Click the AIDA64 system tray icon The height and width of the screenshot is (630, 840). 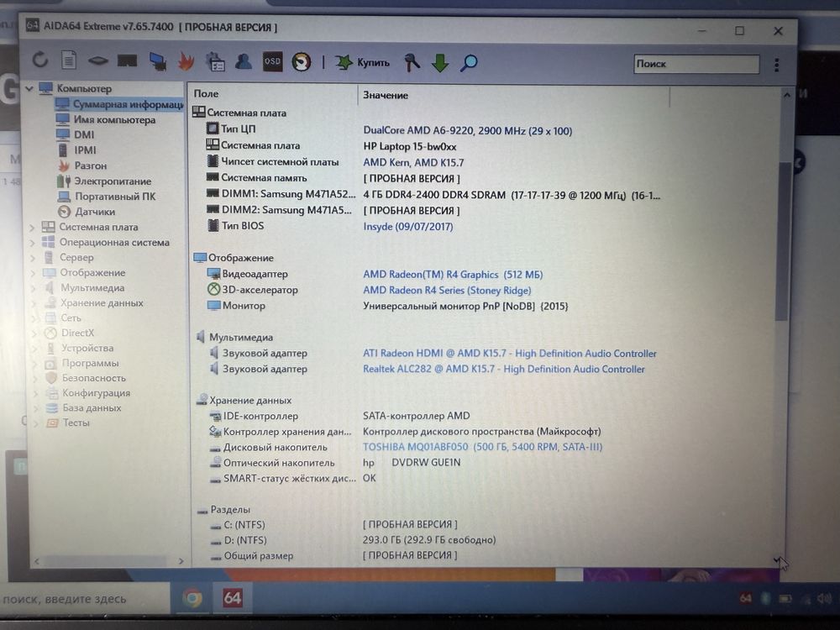point(745,598)
